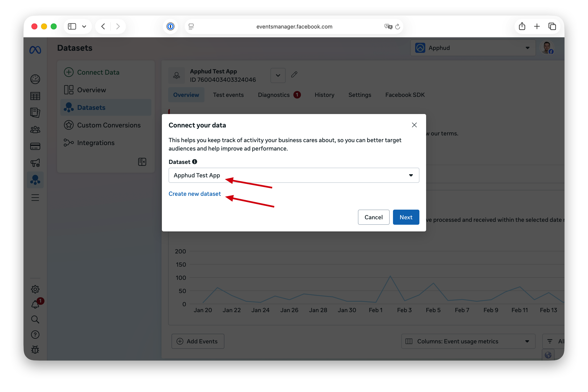Viewport: 588px width, 392px height.
Task: Open the Apphud Test App dataset dropdown
Action: [x=294, y=175]
